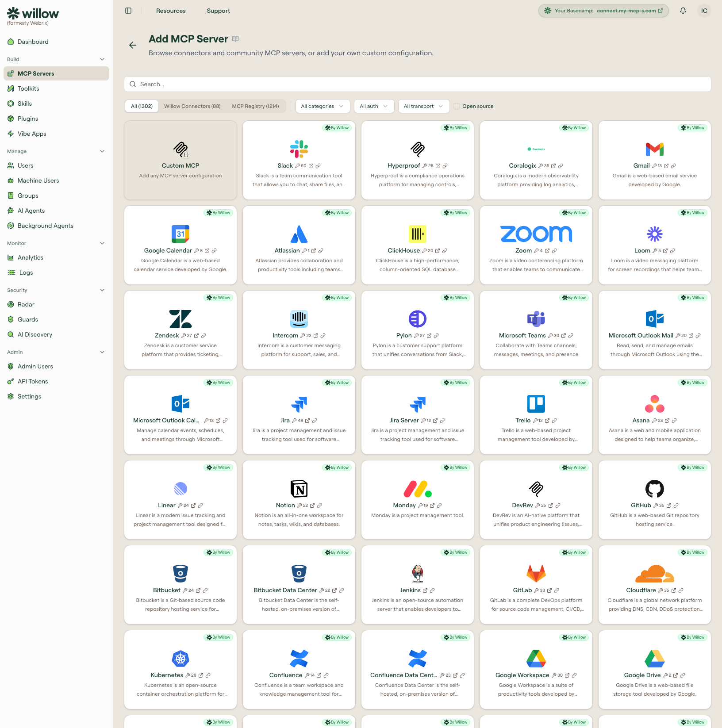Copy link icon on Hyperproof card

[x=445, y=166]
